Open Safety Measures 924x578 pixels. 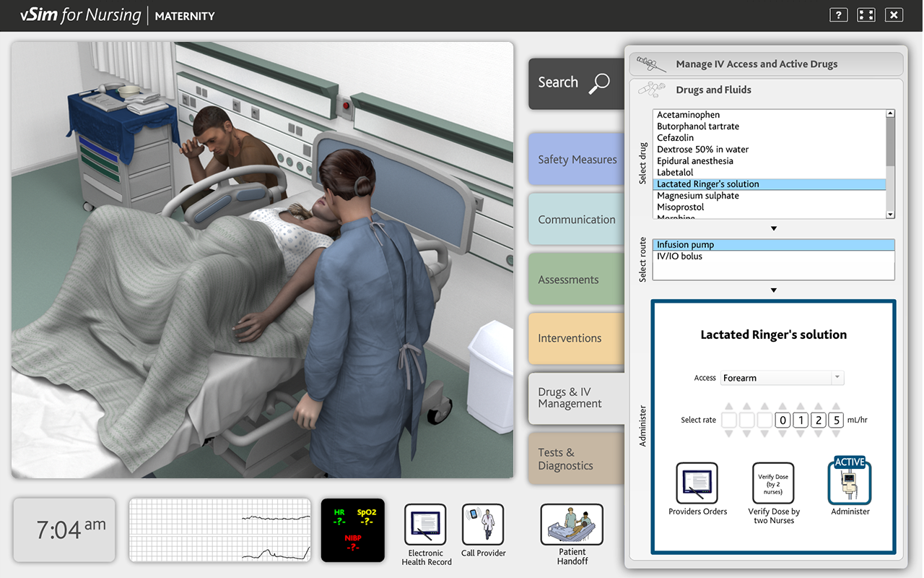[576, 159]
